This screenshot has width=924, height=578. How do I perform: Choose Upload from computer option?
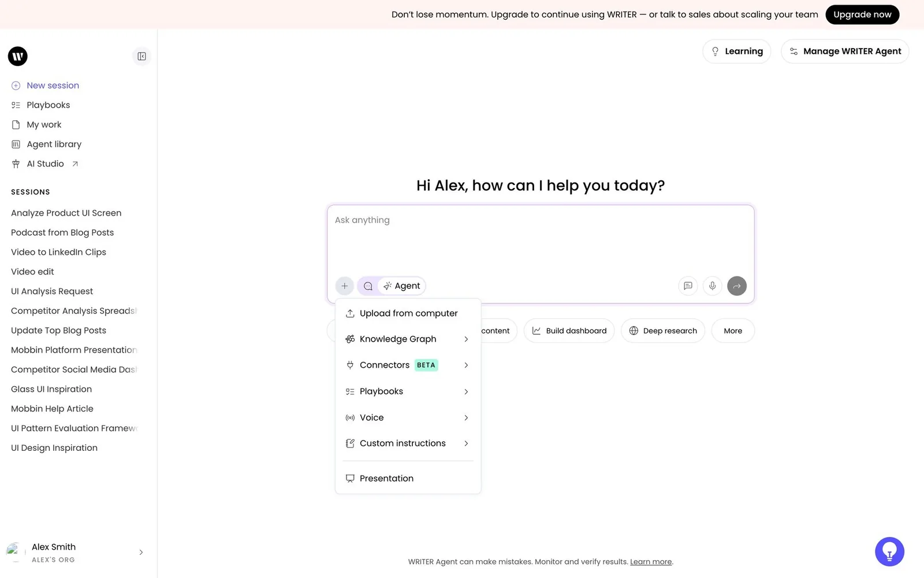[x=408, y=313]
